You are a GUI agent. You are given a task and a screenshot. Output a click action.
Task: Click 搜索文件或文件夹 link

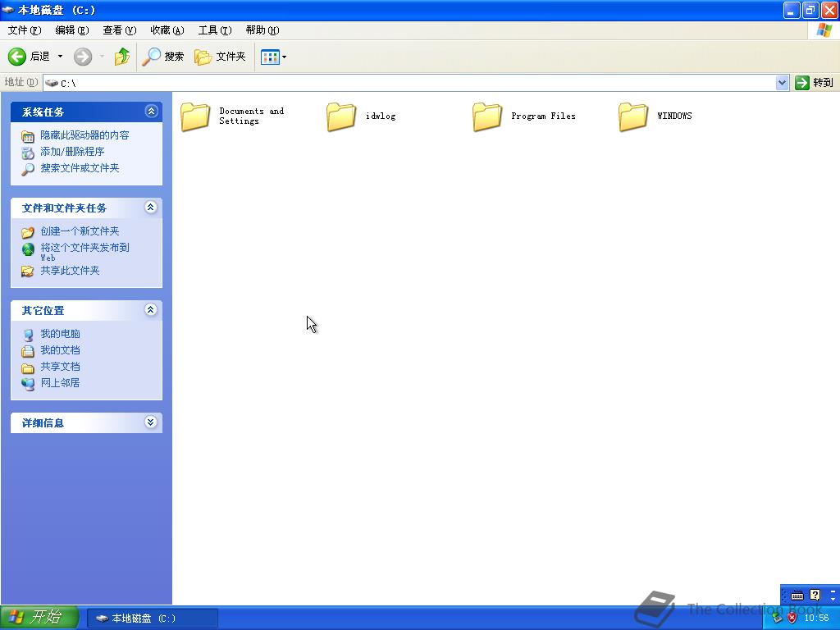coord(80,168)
